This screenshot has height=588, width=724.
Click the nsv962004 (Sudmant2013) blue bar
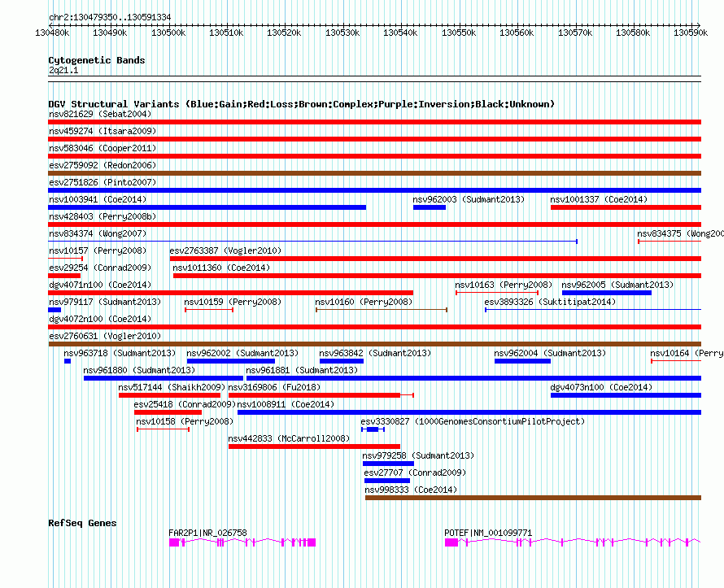[x=523, y=361]
